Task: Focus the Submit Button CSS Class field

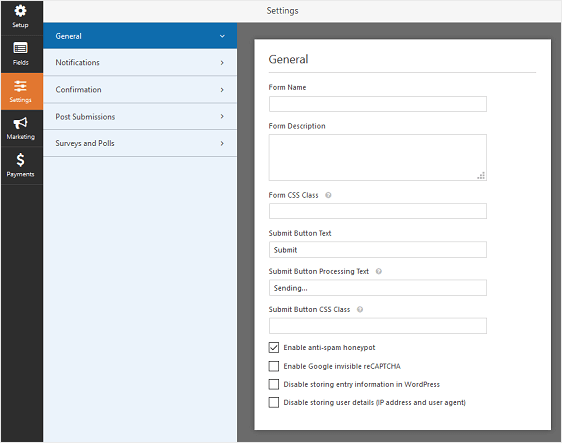Action: tap(378, 326)
